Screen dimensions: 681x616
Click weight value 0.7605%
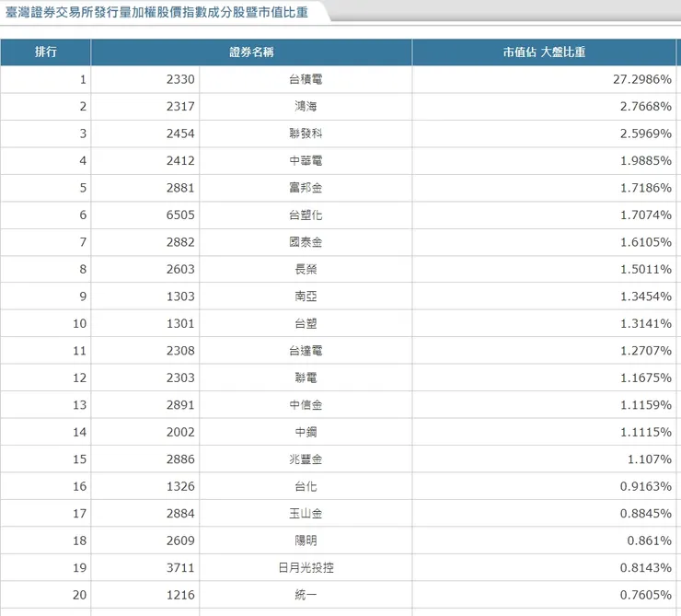645,595
